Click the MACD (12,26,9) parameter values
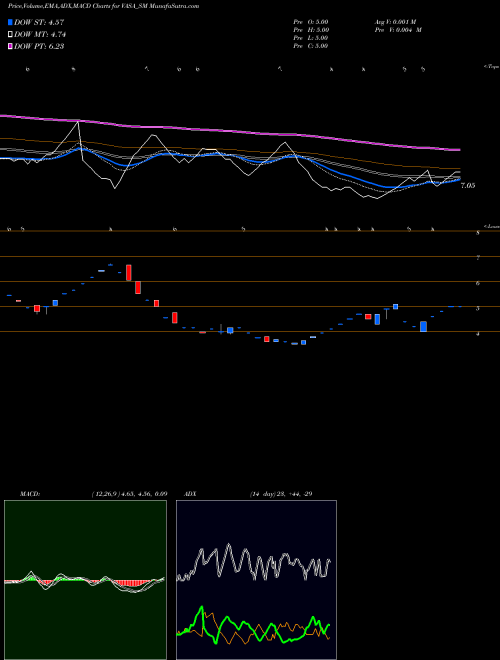The width and height of the screenshot is (500, 660). (129, 494)
